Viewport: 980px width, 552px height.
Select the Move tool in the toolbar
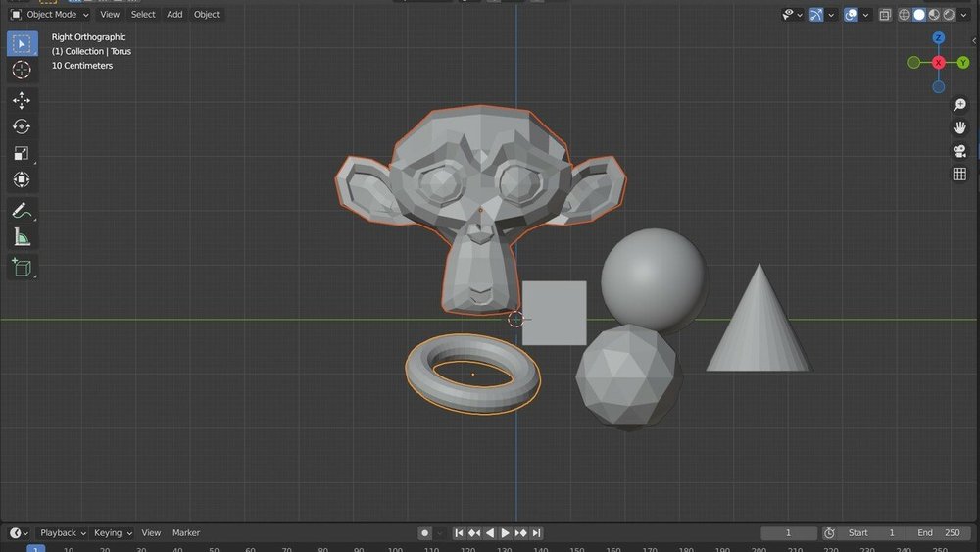tap(22, 100)
